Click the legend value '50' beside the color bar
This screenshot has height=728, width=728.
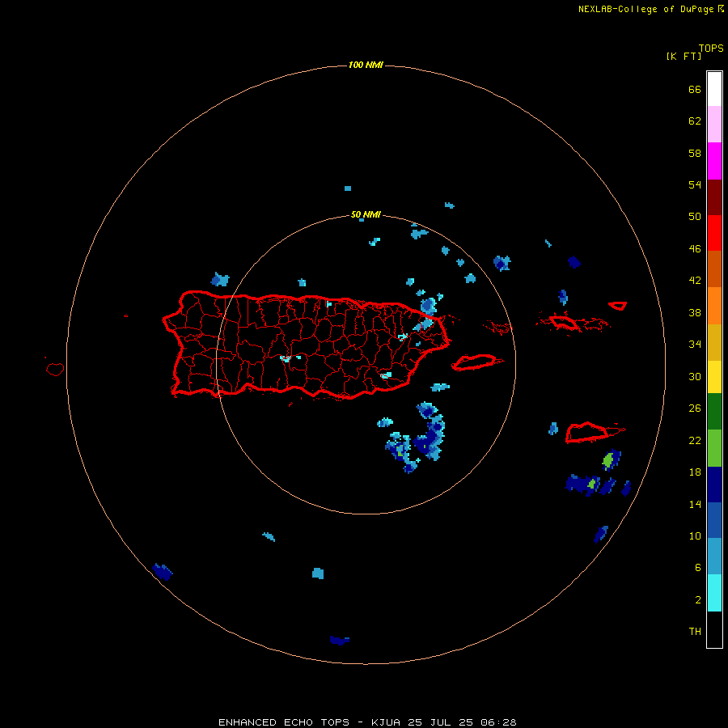[695, 217]
